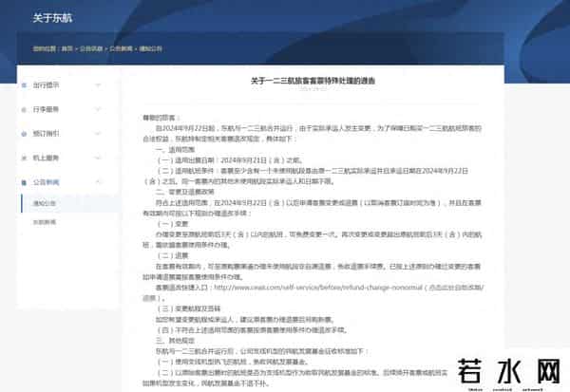
Task: Expand the 行李服务 chevron
Action: (98, 109)
